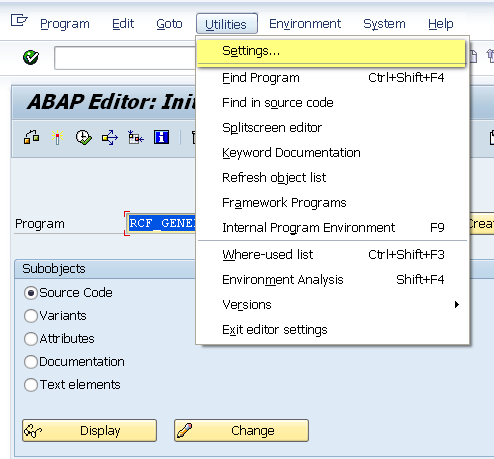The height and width of the screenshot is (459, 494).
Task: Click the Check syntax toolbar icon
Action: [32, 137]
